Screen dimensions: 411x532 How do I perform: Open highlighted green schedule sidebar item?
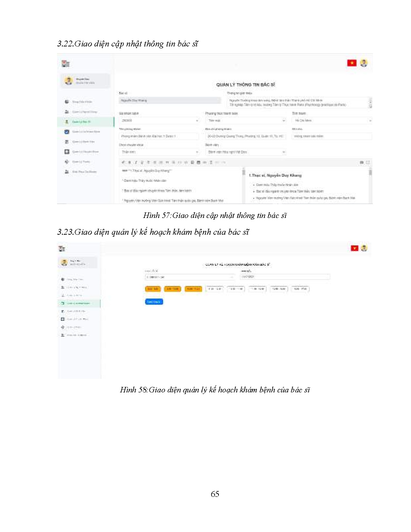point(79,303)
